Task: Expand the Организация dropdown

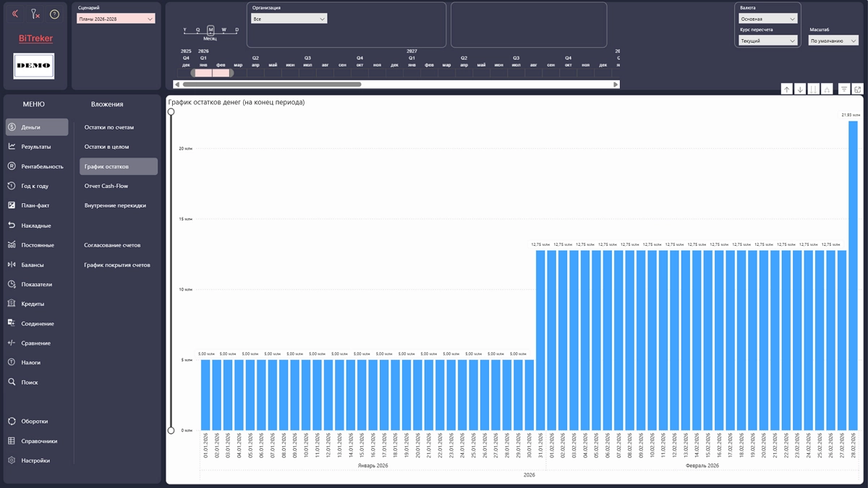Action: pos(289,19)
